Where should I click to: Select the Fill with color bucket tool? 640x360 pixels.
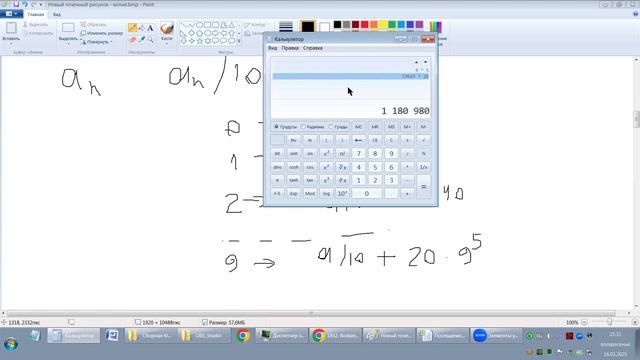click(x=141, y=28)
